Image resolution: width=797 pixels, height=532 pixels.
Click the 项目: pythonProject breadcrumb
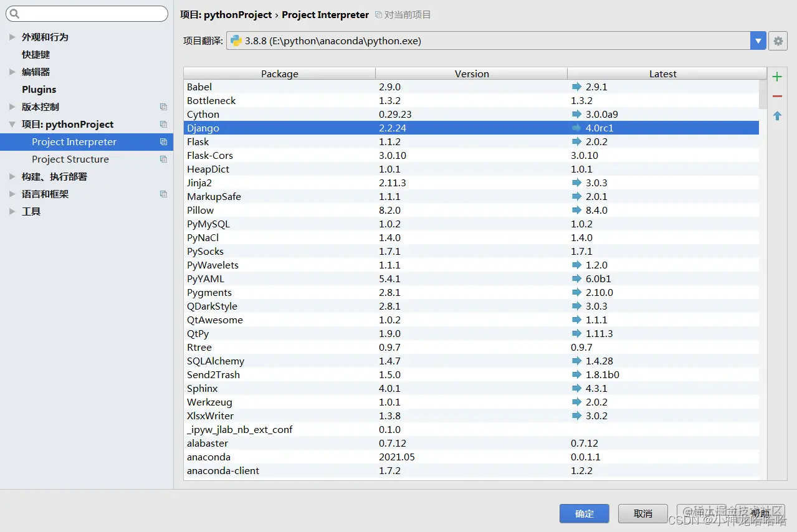click(x=226, y=14)
